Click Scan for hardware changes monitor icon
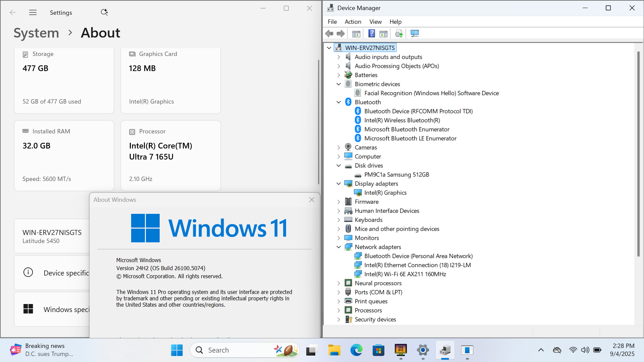The height and width of the screenshot is (362, 644). 415,34
